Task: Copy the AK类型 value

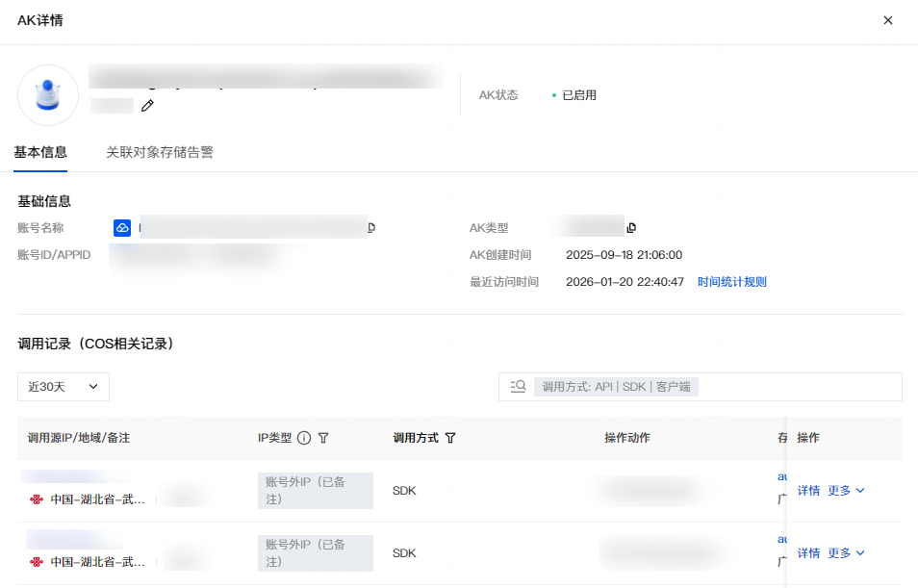Action: [x=631, y=228]
